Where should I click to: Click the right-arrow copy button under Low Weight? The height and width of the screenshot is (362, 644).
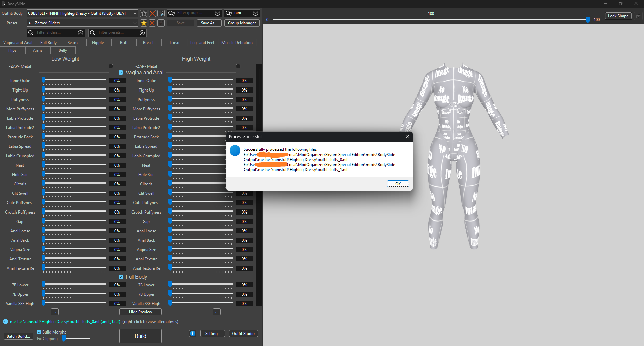pyautogui.click(x=55, y=312)
